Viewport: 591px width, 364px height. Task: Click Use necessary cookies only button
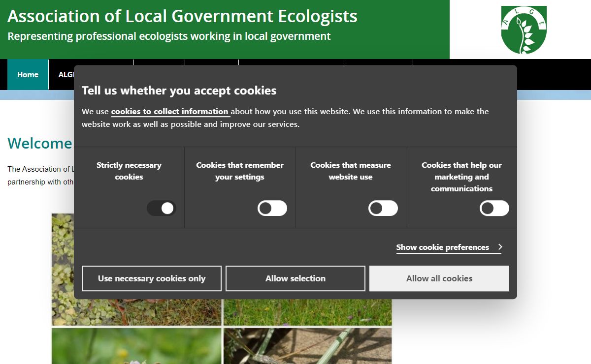tap(152, 278)
